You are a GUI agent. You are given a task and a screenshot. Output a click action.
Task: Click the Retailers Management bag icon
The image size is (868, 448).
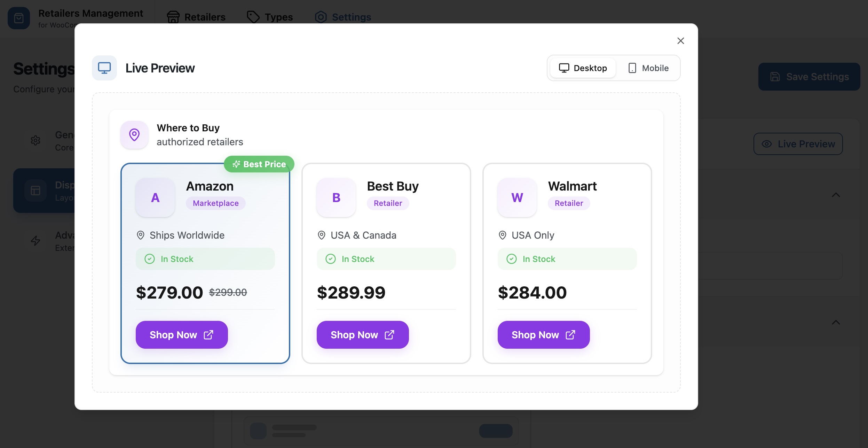click(x=18, y=18)
